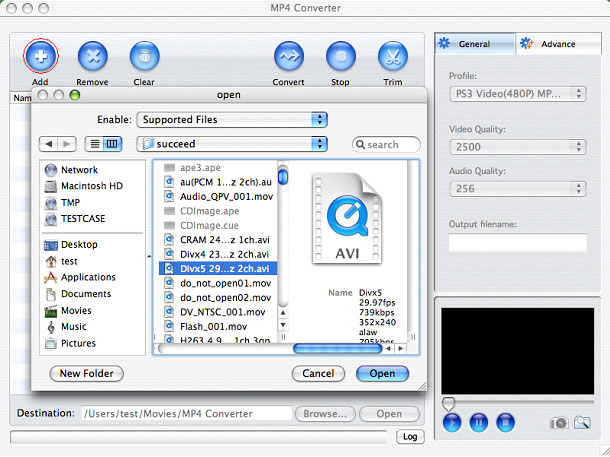Expand the Enable Supported Files dropdown

pos(232,120)
